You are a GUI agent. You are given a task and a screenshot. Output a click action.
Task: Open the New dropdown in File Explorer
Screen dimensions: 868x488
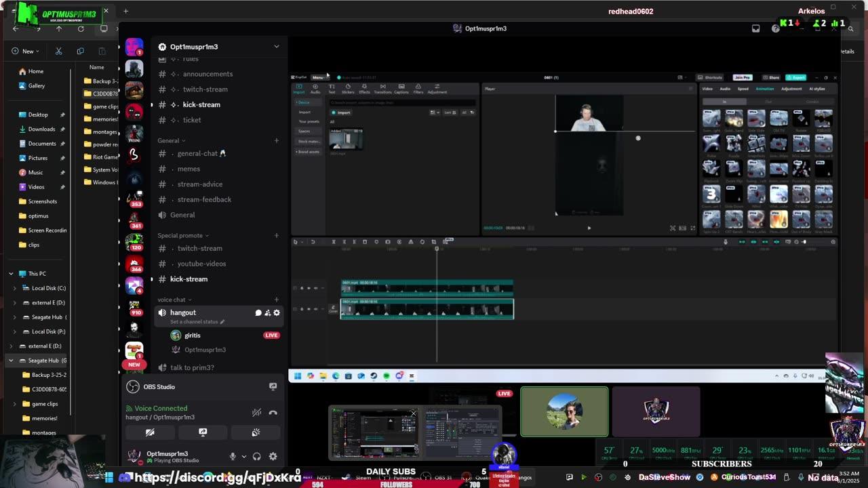(26, 51)
